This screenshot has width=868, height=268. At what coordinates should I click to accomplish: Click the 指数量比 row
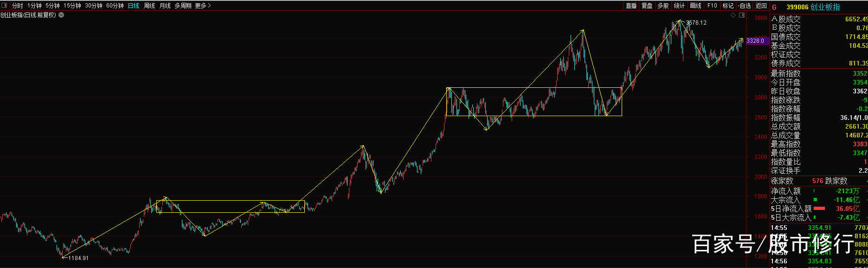(819, 162)
